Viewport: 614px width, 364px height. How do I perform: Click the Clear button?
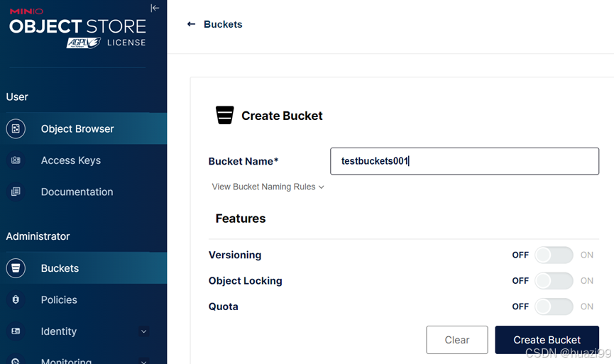457,340
